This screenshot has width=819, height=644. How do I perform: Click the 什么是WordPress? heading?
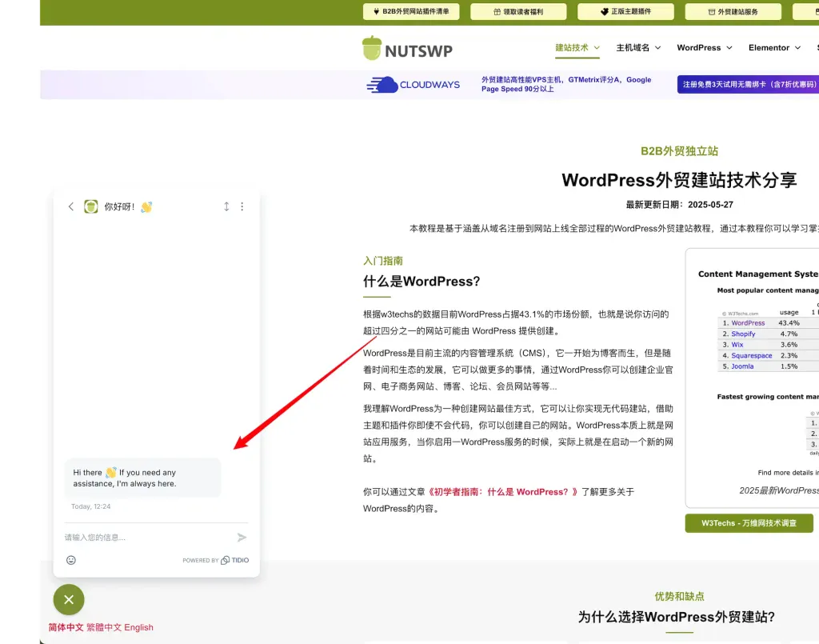pos(421,282)
